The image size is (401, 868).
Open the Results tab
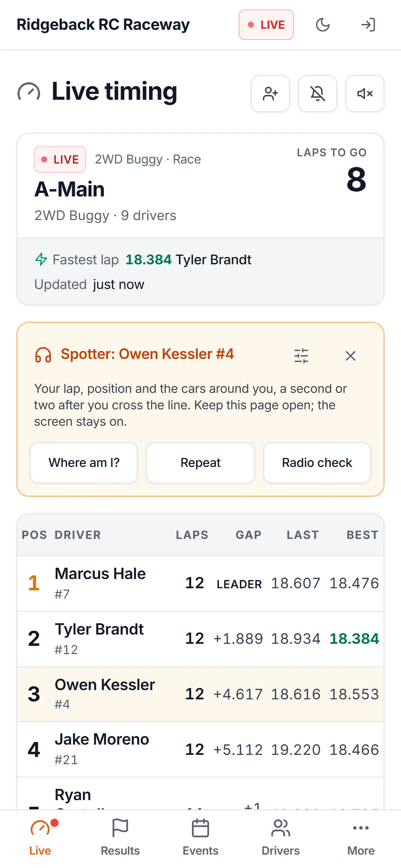[x=120, y=838]
